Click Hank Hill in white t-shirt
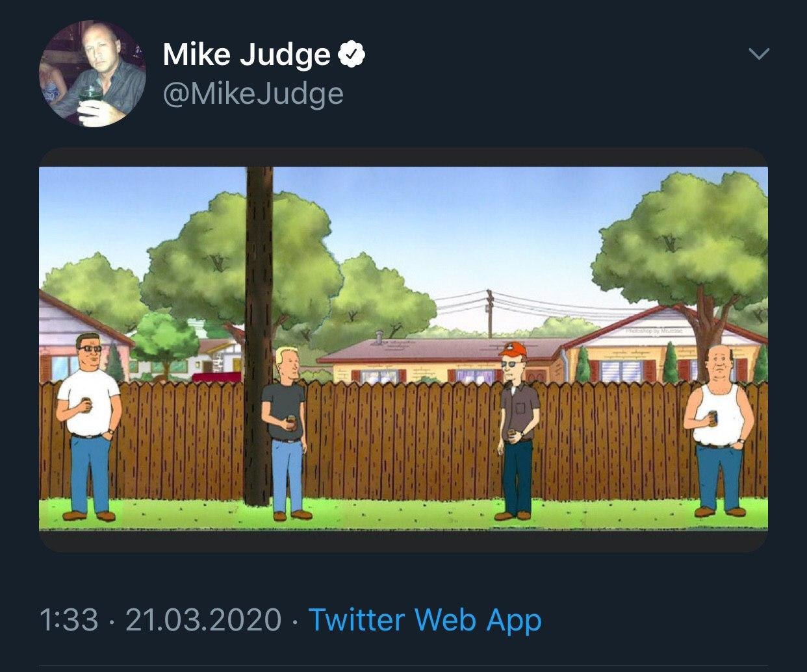 pos(88,427)
